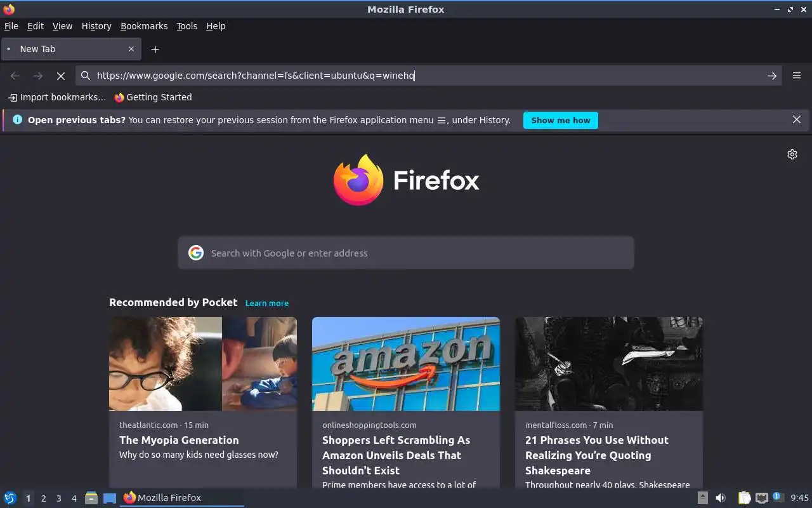The height and width of the screenshot is (508, 812).
Task: Go back one page arrow
Action: pos(15,76)
